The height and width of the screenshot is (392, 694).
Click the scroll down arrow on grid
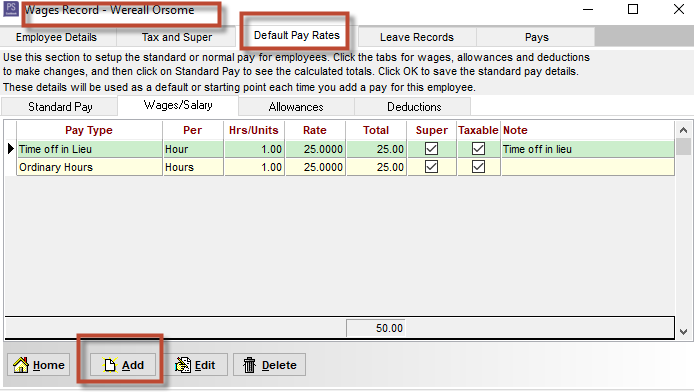tap(683, 331)
